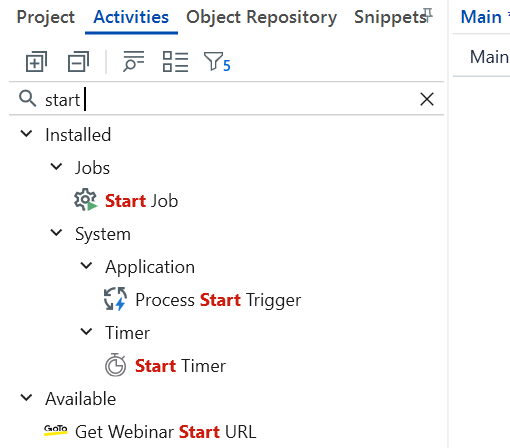Switch to the Project tab
Screen dimensions: 510x448
coord(46,17)
